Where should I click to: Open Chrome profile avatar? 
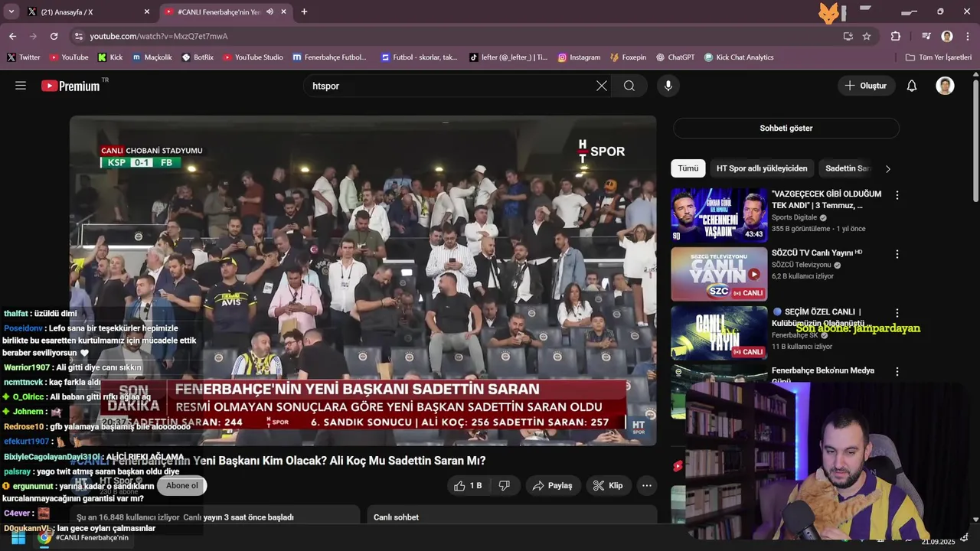(x=947, y=36)
